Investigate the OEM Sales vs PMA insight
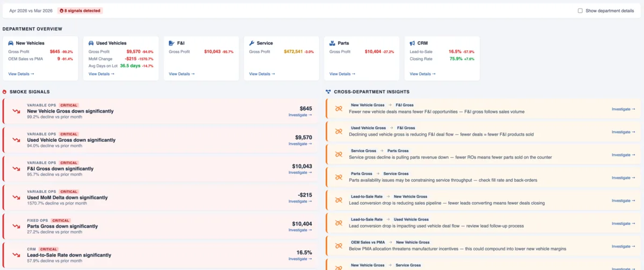644x270 pixels. (623, 246)
